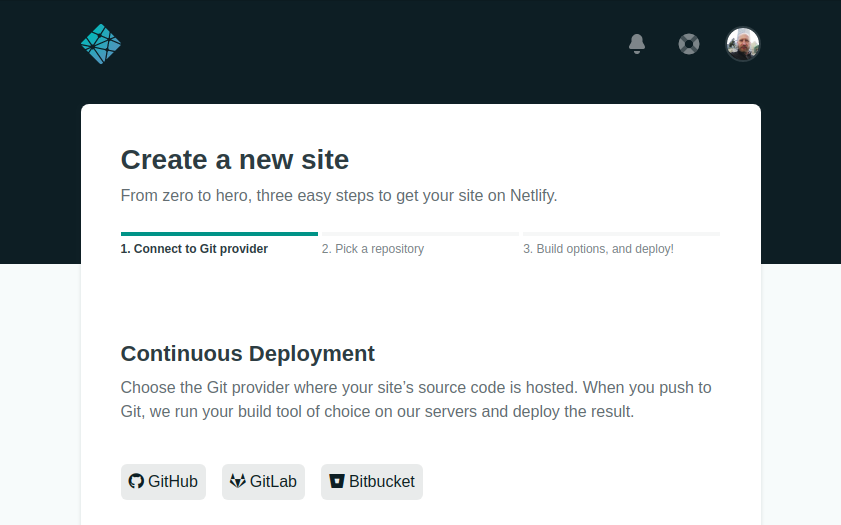
Task: Click the From zero to hero subtitle
Action: [339, 196]
